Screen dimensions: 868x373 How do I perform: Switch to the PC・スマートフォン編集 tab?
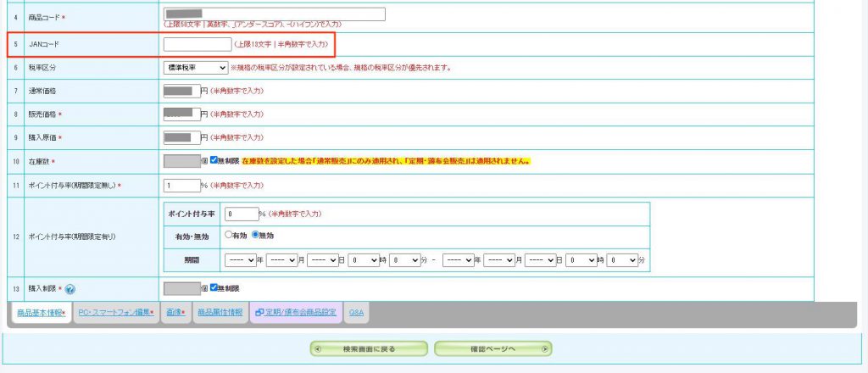[114, 313]
